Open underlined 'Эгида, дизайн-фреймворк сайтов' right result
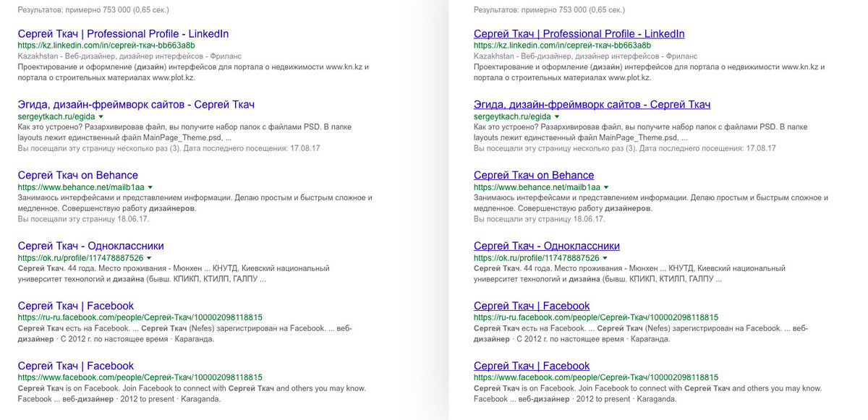This screenshot has height=420, width=868. [592, 105]
